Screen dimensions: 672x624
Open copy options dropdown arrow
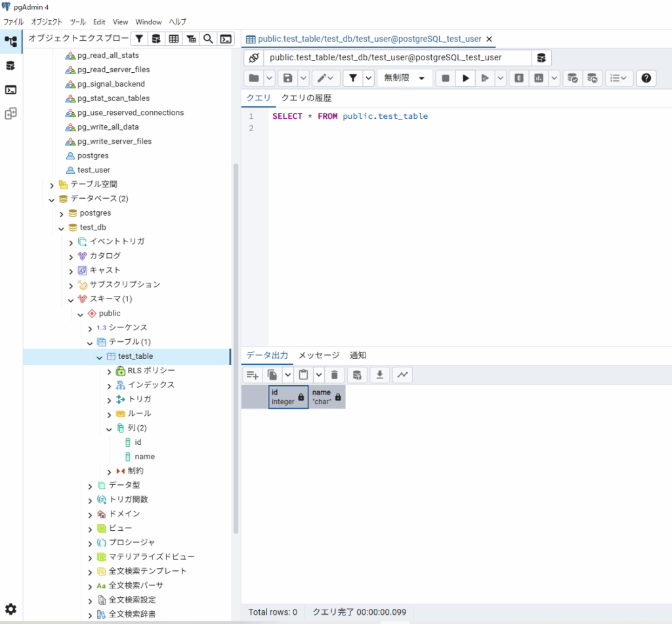[287, 375]
